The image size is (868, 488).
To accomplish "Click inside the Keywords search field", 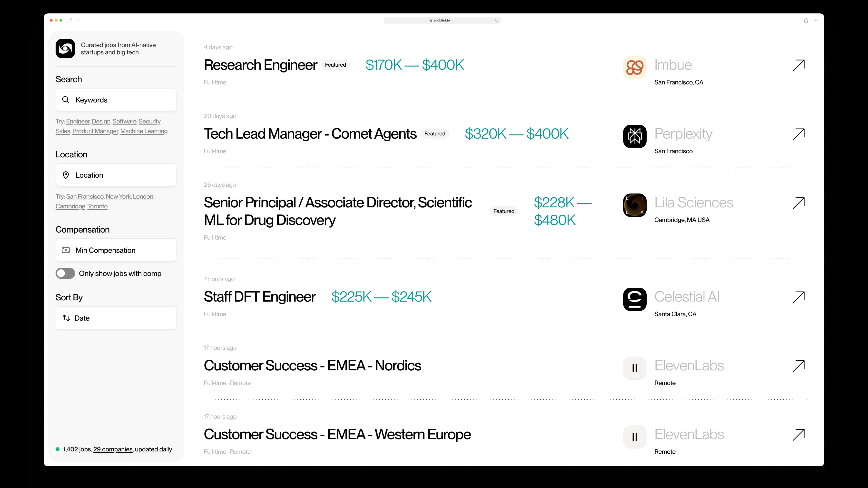I will click(x=116, y=100).
